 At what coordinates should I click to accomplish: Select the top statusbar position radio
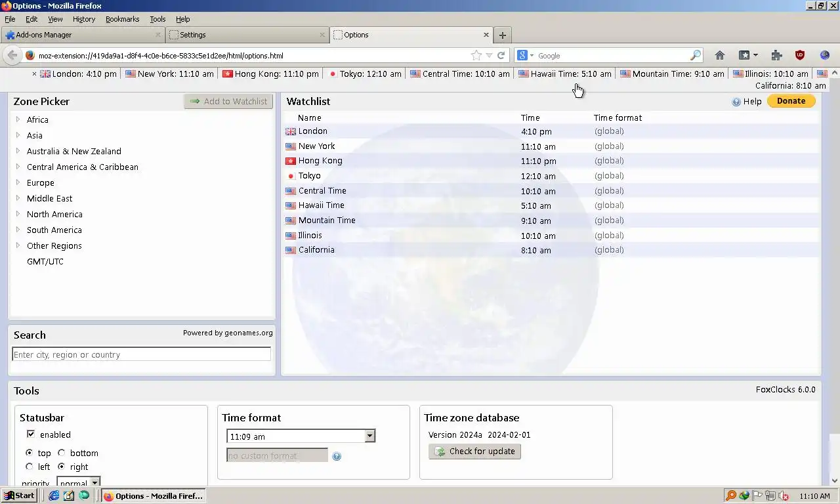[x=29, y=453]
